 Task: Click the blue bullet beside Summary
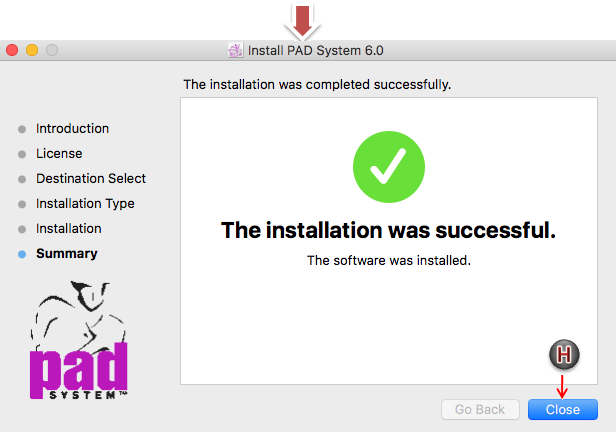(22, 254)
